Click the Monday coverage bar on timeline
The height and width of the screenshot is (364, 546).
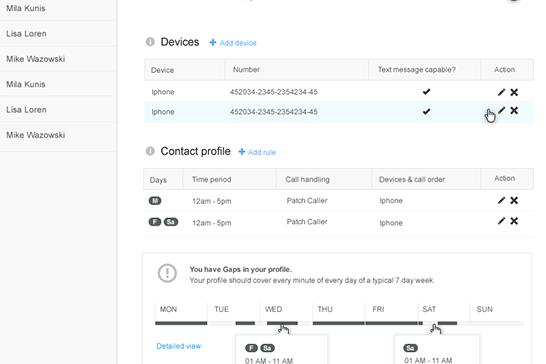pos(181,323)
